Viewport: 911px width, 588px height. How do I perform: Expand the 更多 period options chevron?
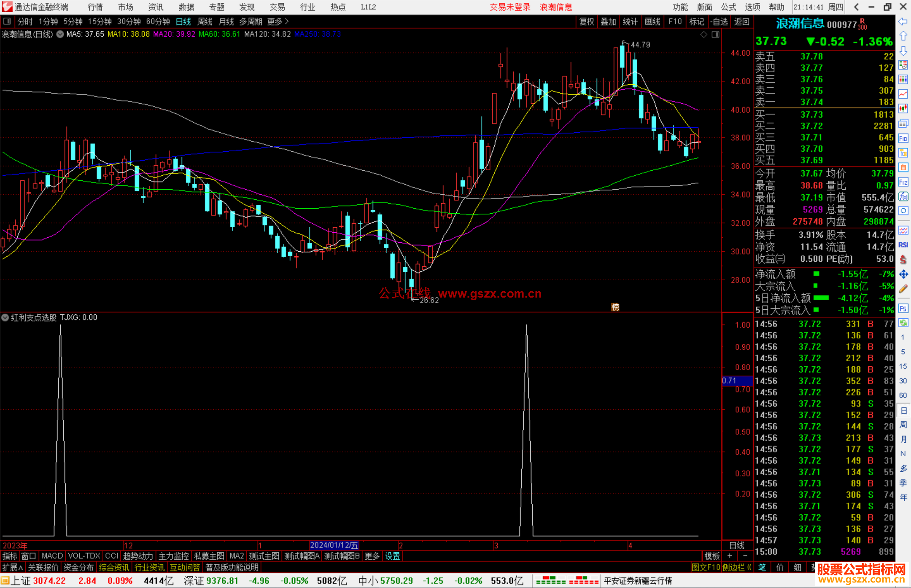point(287,21)
